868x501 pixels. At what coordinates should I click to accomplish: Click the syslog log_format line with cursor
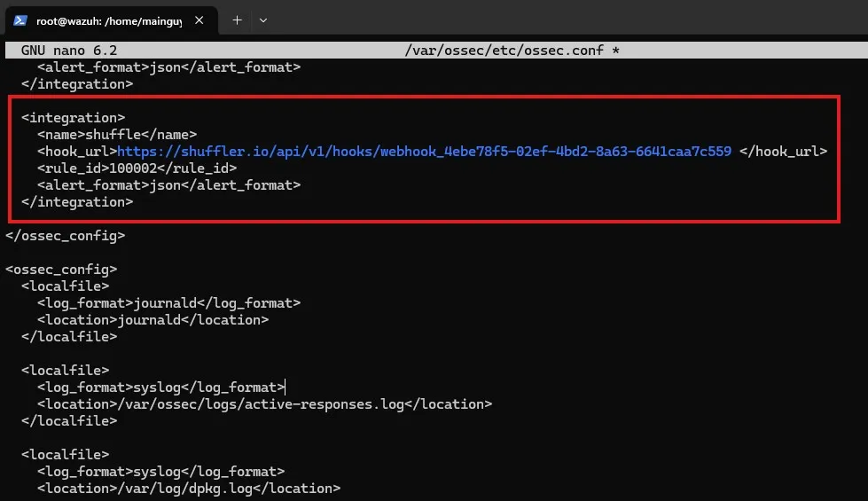(160, 387)
